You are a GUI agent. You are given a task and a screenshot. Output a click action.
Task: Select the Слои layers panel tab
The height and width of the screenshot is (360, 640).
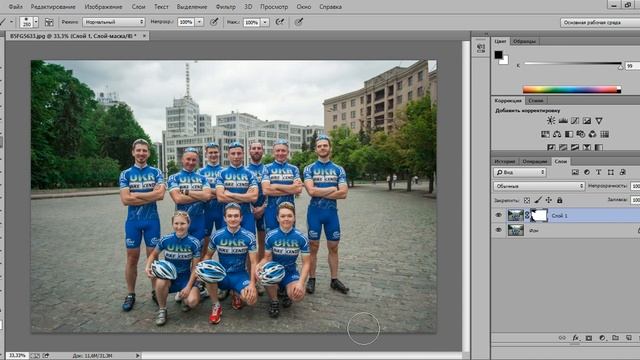(560, 161)
